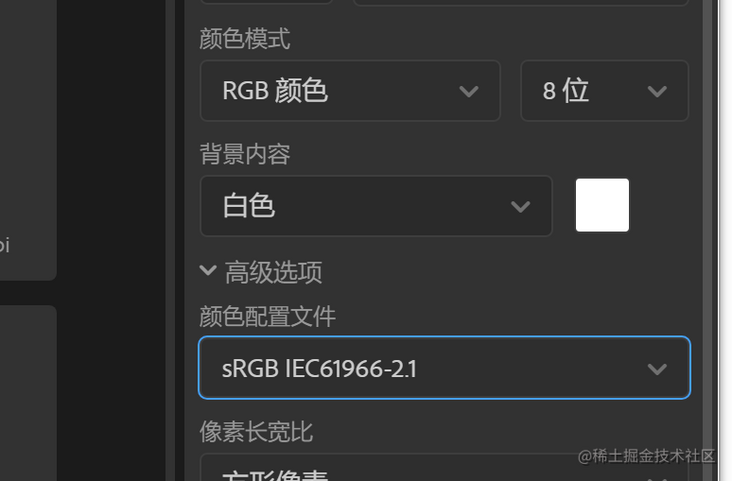Click the chevron arrow inside RGB 颜色 box
Image resolution: width=732 pixels, height=481 pixels.
click(469, 91)
